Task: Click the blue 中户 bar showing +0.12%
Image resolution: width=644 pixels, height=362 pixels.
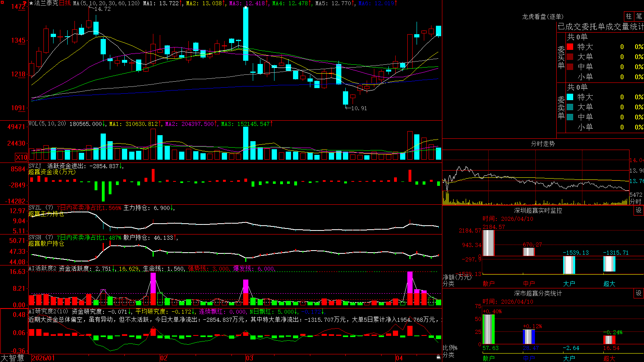Action: [529, 337]
